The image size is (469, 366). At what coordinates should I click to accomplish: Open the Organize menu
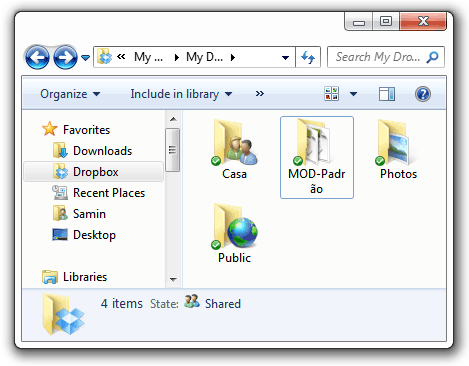(x=70, y=94)
